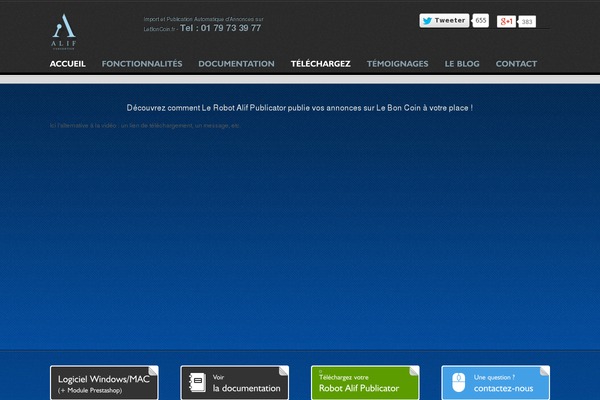The width and height of the screenshot is (600, 400).
Task: Click the contactez-nous button
Action: [496, 383]
